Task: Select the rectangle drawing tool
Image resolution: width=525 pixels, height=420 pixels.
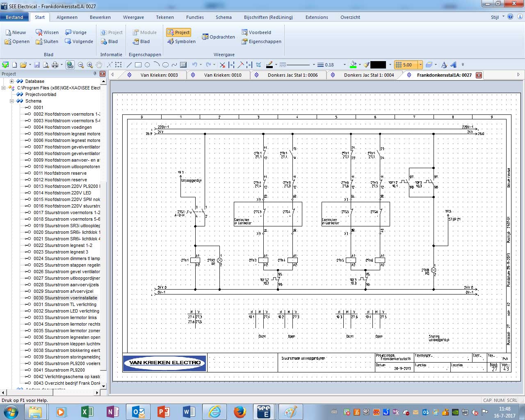Action: pos(138,65)
